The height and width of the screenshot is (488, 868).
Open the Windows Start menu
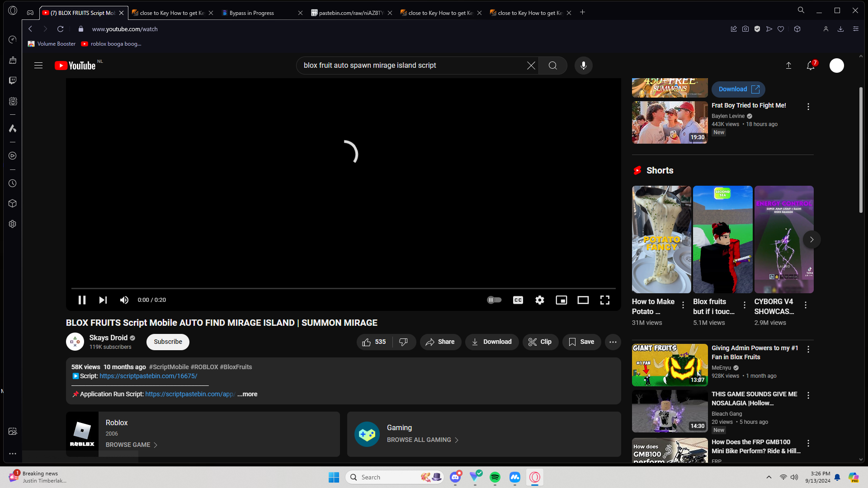tap(334, 477)
